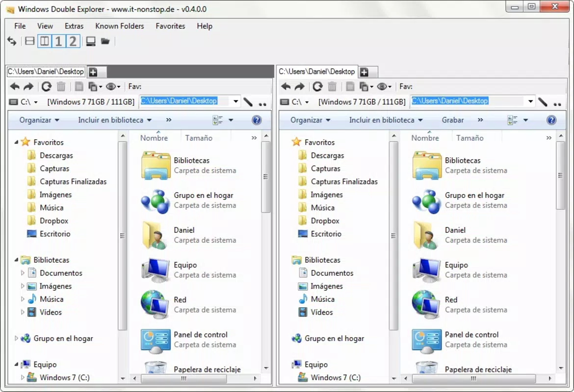The width and height of the screenshot is (574, 392).
Task: Add a new tab in left pane
Action: coord(93,72)
